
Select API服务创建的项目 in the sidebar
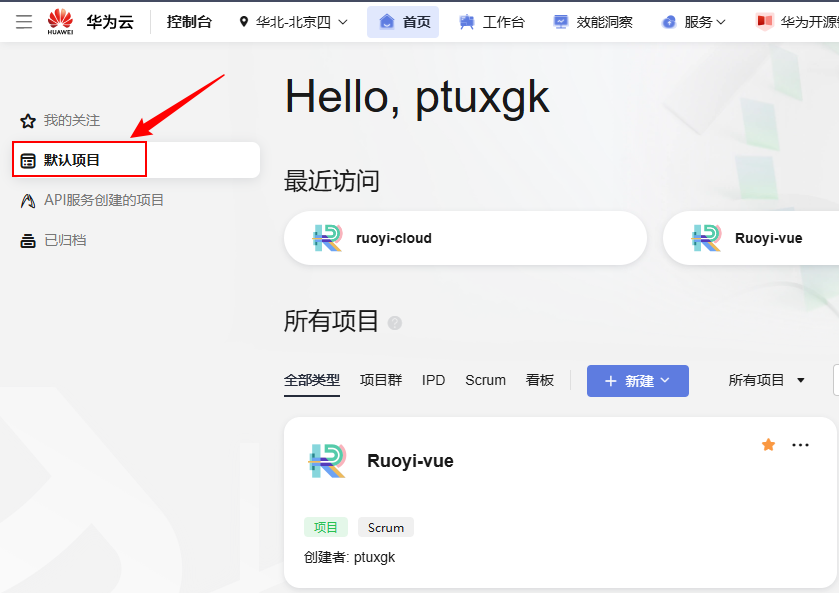tap(104, 200)
